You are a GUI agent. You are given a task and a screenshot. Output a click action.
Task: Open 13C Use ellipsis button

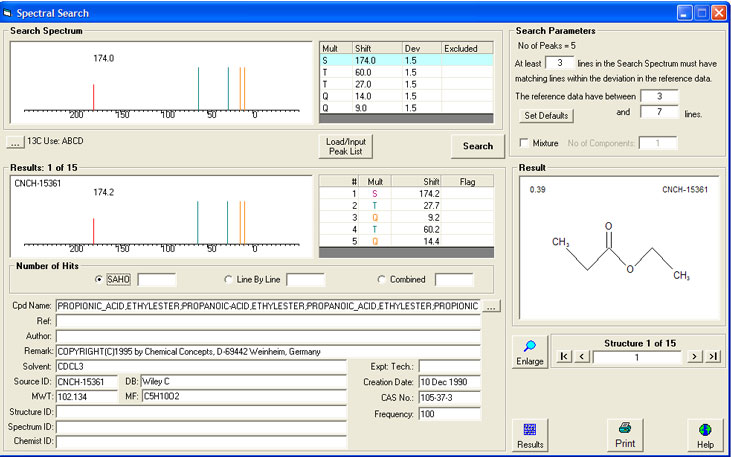tap(15, 141)
